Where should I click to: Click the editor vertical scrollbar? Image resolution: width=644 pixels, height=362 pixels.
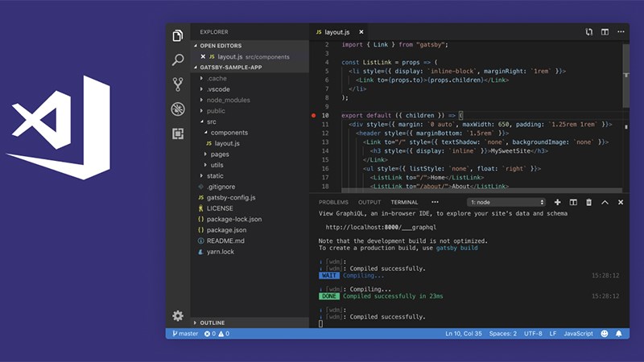tap(626, 76)
